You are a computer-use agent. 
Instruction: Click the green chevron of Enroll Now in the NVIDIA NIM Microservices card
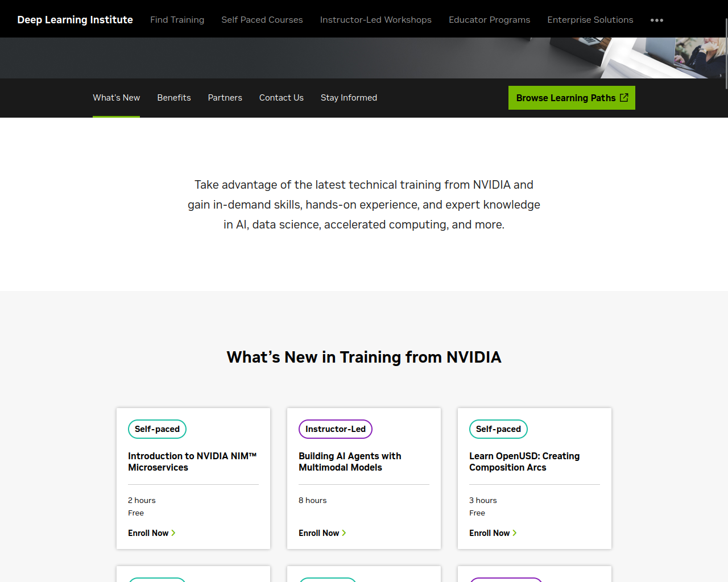tap(173, 533)
